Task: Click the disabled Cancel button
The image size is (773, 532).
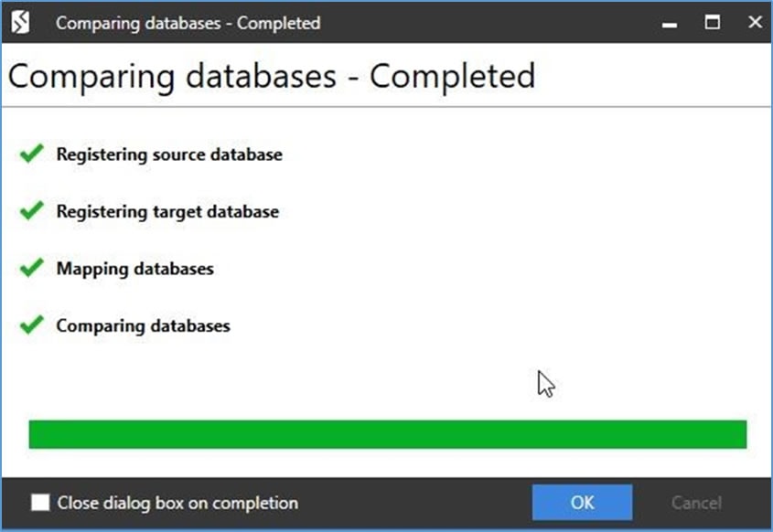Action: 696,503
